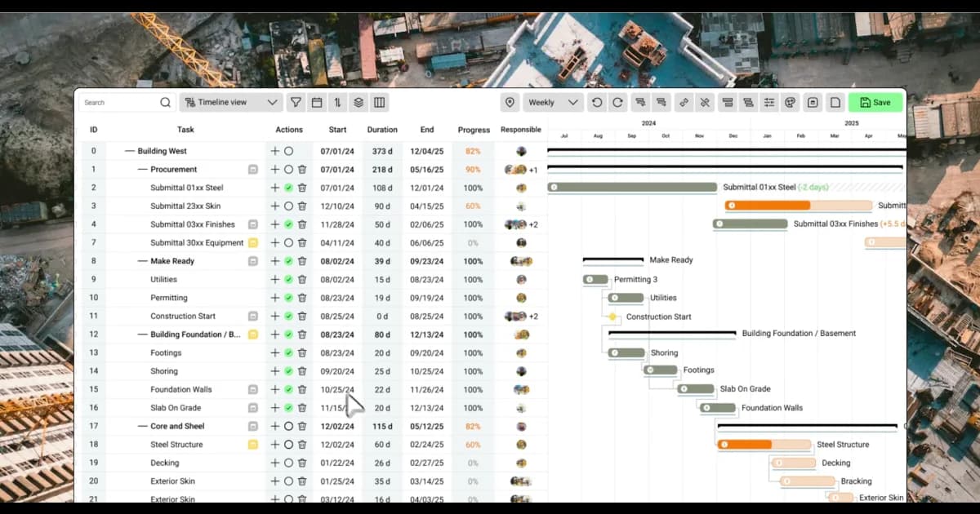Click the Responsible column header
Viewport: 980px width, 514px height.
coord(521,130)
